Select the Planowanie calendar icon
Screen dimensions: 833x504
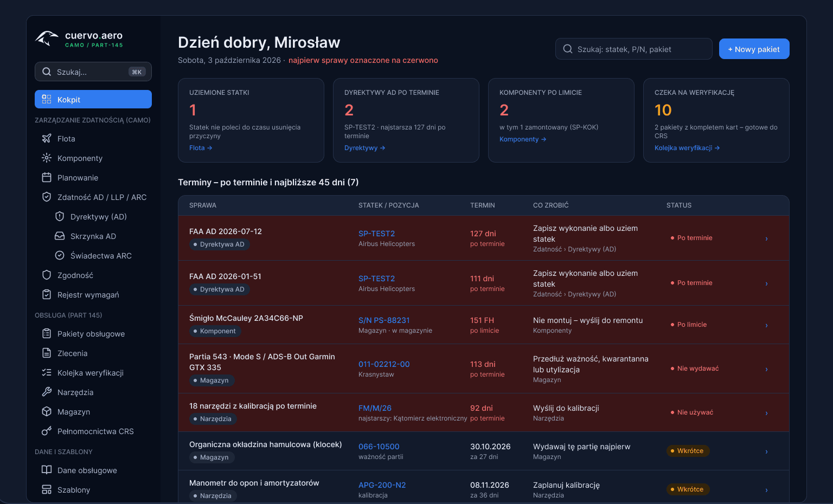click(47, 178)
